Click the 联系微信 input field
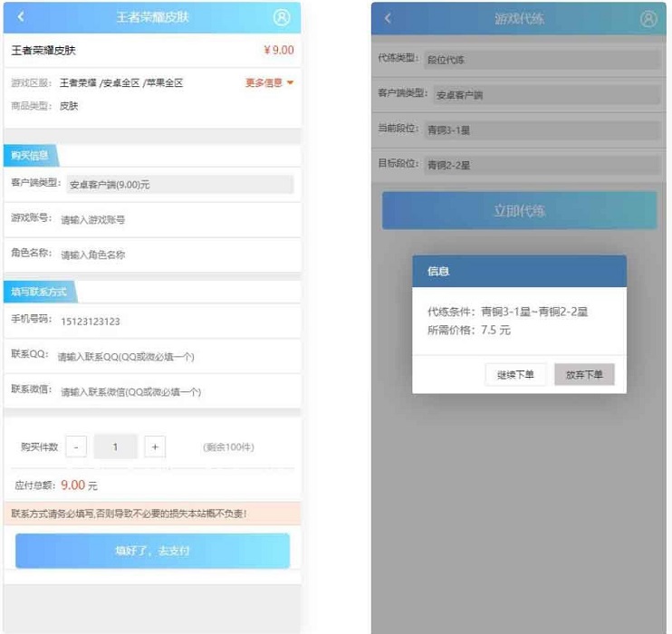This screenshot has width=672, height=634. 177,391
